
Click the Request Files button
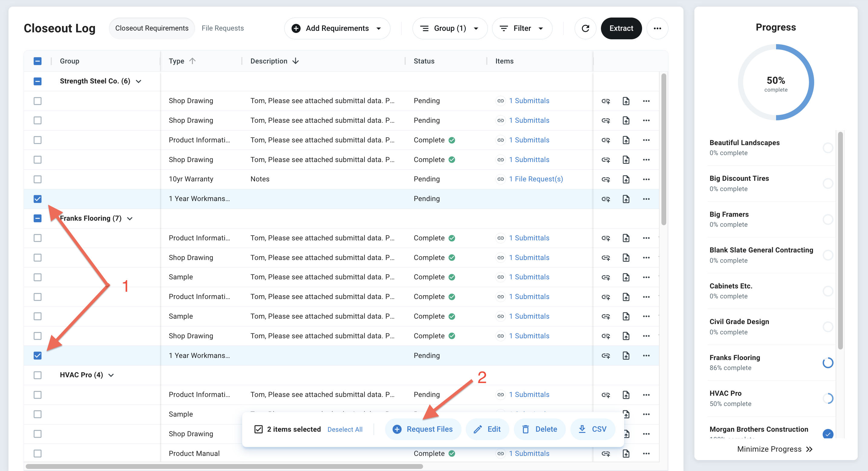[x=423, y=429]
